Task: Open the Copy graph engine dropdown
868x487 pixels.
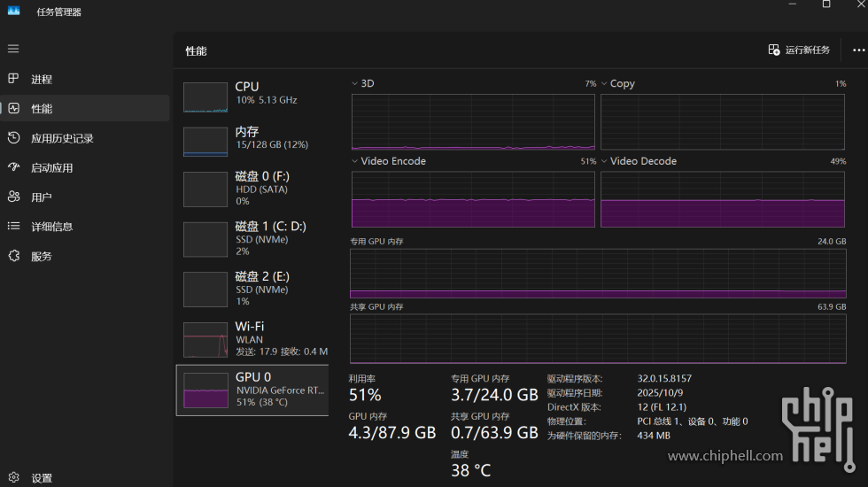Action: [604, 83]
